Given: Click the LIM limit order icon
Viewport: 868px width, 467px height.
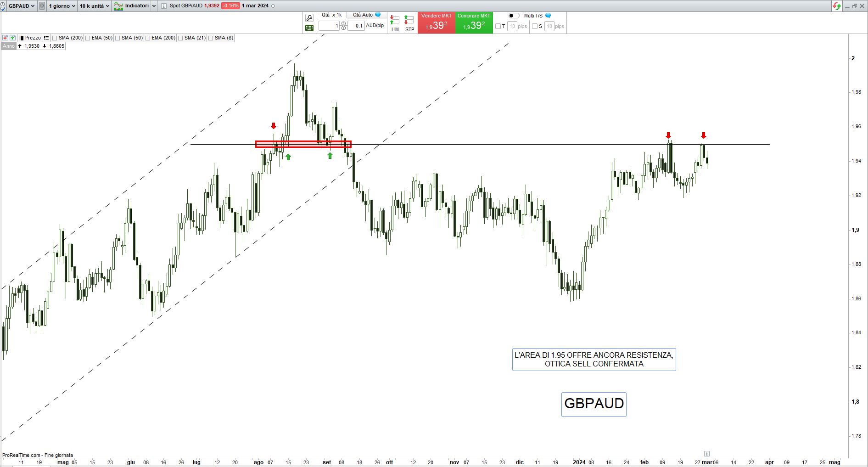Looking at the screenshot, I should tap(395, 23).
